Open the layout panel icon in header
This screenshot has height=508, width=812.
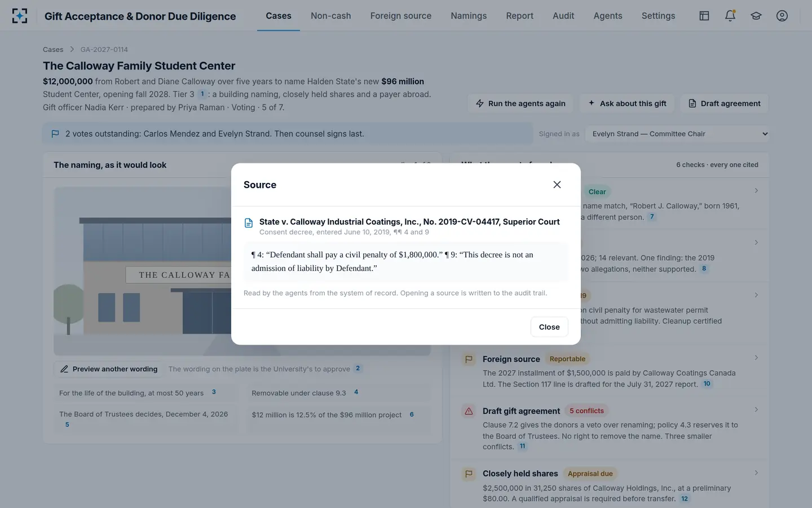coord(704,16)
